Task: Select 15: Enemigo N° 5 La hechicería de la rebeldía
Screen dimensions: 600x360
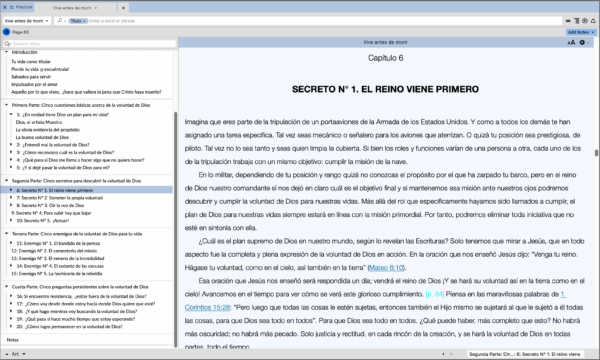Action: tap(57, 274)
